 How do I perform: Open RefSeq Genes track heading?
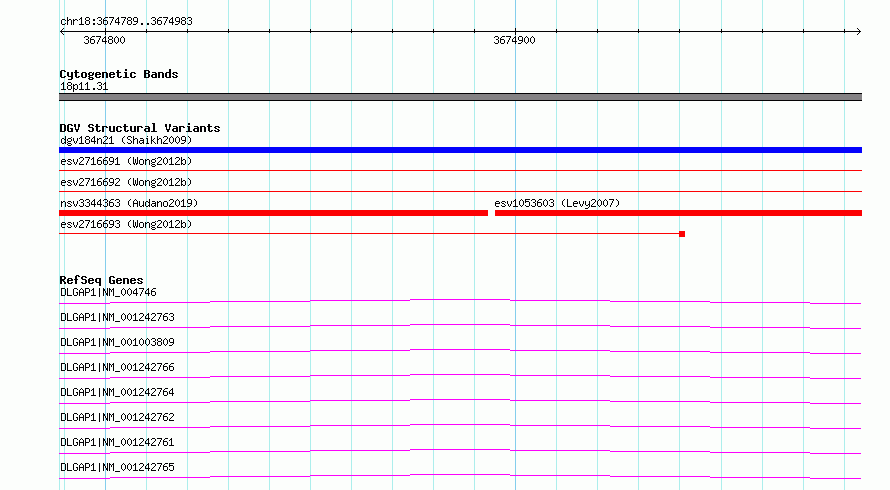point(101,280)
